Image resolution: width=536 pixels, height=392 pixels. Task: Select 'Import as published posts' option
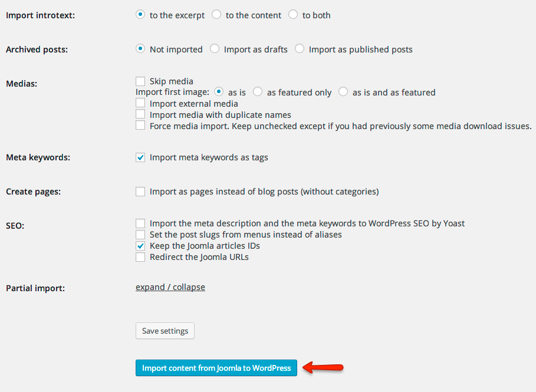coord(300,49)
